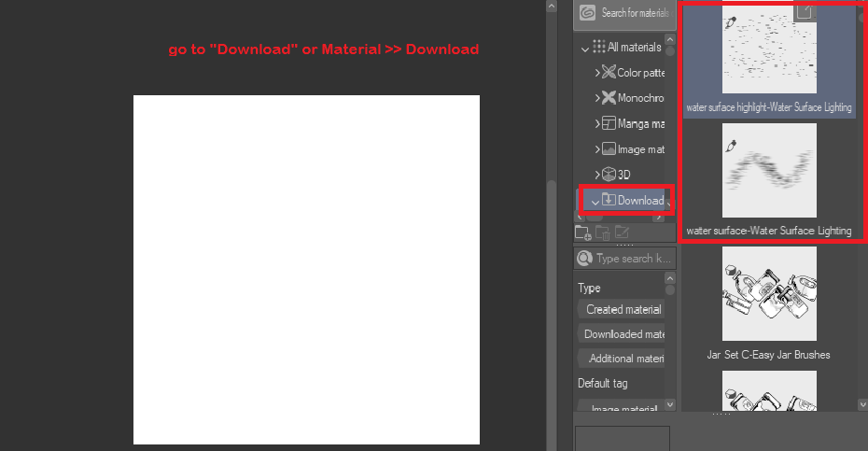Expand the Color pattern folder
This screenshot has width=868, height=451.
tap(597, 73)
